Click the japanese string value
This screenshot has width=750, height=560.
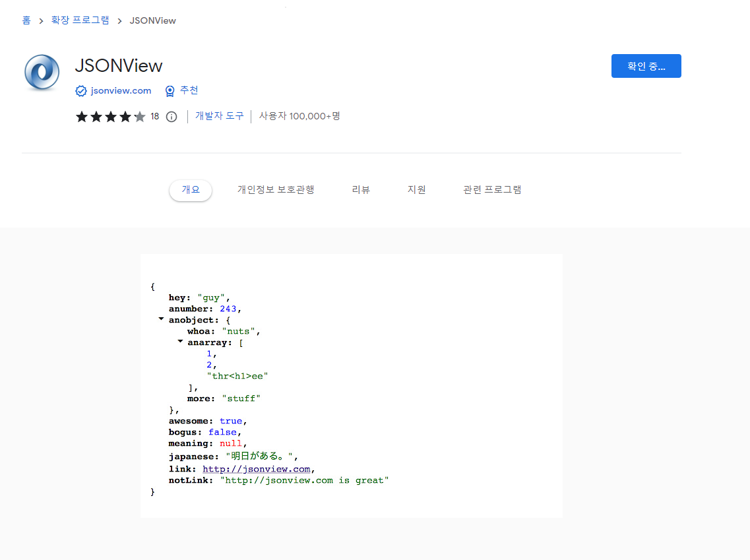point(259,456)
